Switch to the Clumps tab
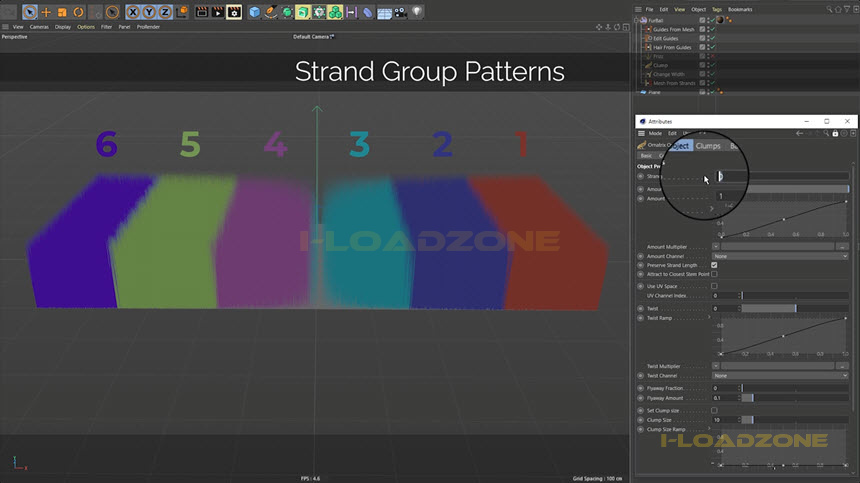 [708, 146]
